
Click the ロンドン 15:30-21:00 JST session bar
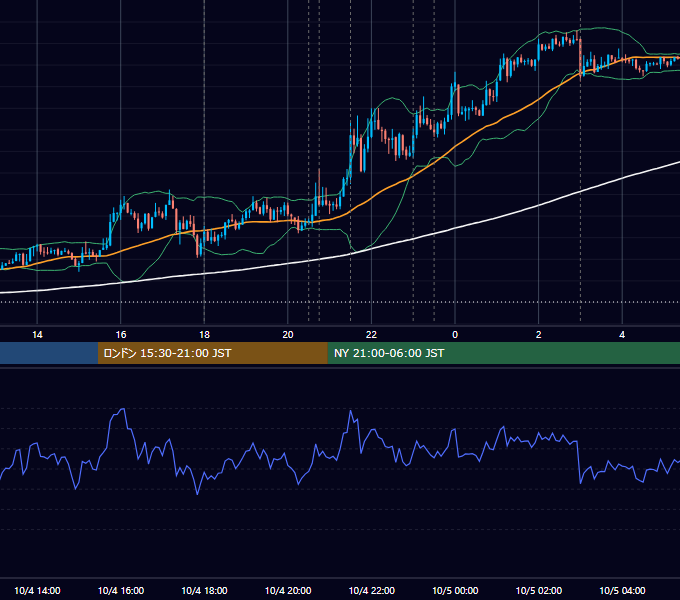click(x=212, y=353)
